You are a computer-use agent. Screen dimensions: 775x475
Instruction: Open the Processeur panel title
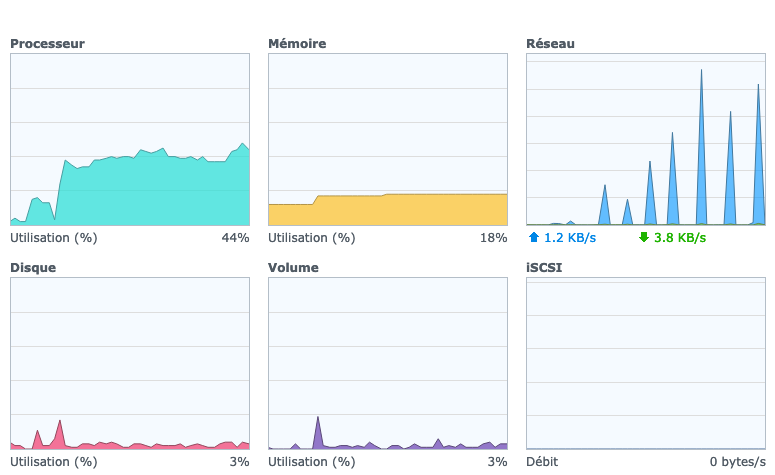click(x=47, y=44)
